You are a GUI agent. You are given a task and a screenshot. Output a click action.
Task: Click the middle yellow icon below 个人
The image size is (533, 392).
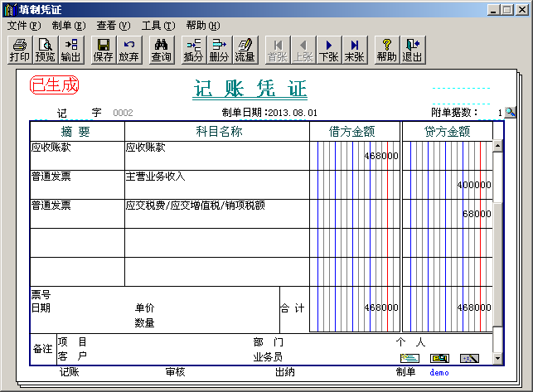tap(439, 358)
